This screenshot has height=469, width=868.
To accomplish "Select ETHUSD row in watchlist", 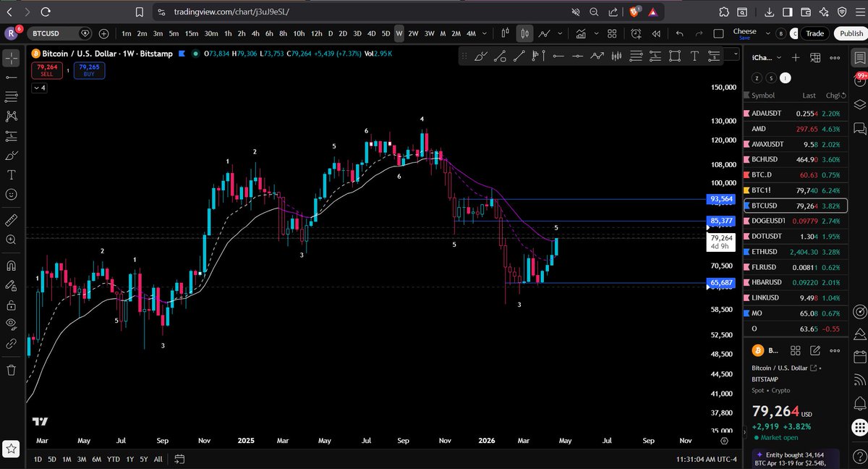I will tap(794, 251).
